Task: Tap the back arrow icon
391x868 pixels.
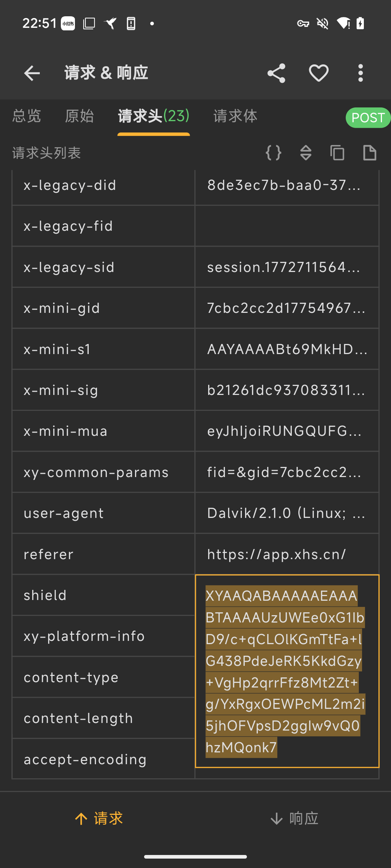Action: [32, 73]
